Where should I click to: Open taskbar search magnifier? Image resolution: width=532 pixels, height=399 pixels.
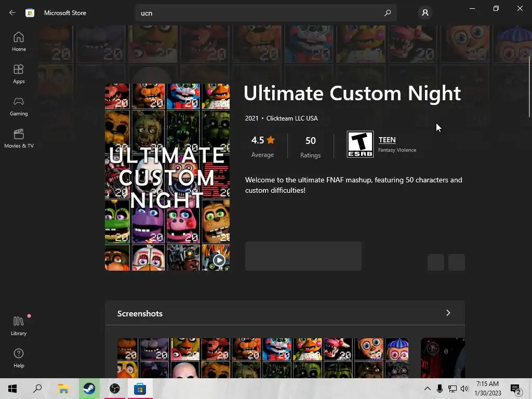click(37, 389)
